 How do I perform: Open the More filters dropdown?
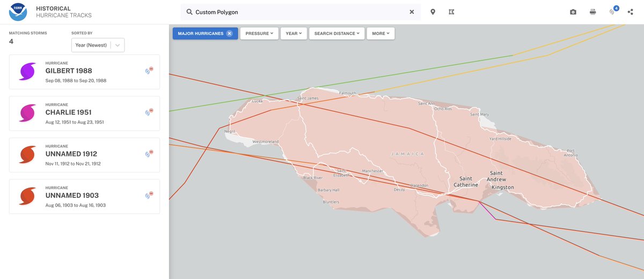[x=381, y=33]
